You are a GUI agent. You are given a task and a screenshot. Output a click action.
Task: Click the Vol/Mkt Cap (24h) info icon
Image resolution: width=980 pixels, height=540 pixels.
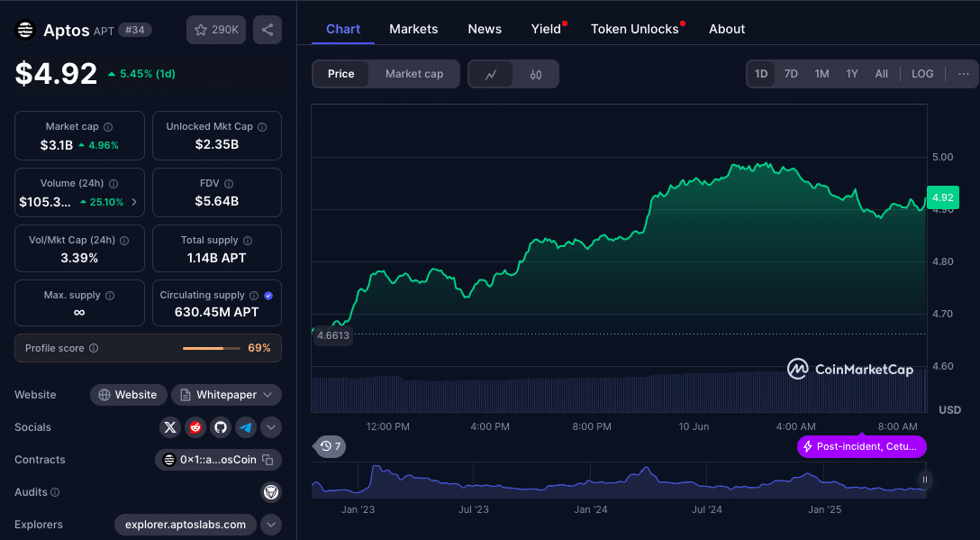(124, 241)
